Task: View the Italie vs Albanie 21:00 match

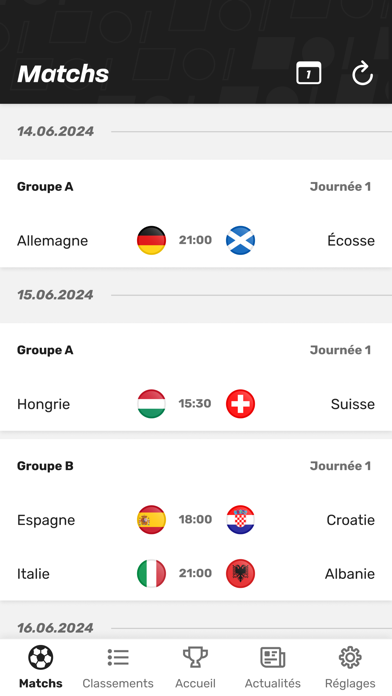Action: [x=196, y=573]
